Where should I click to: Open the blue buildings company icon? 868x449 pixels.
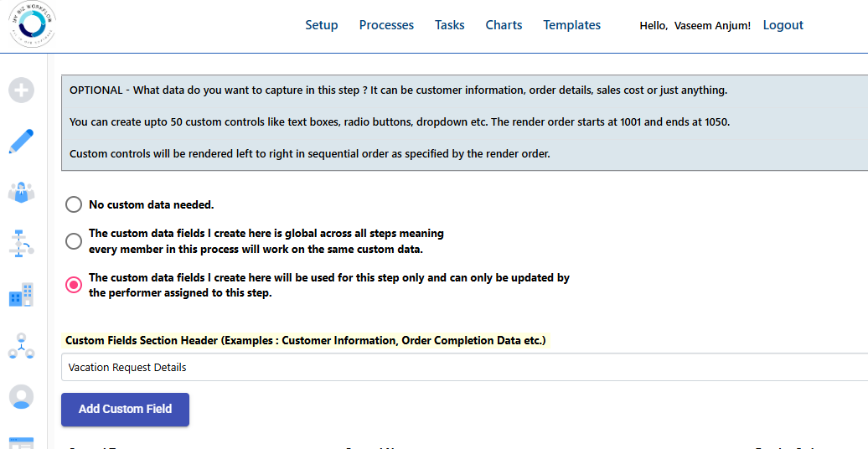click(x=21, y=295)
